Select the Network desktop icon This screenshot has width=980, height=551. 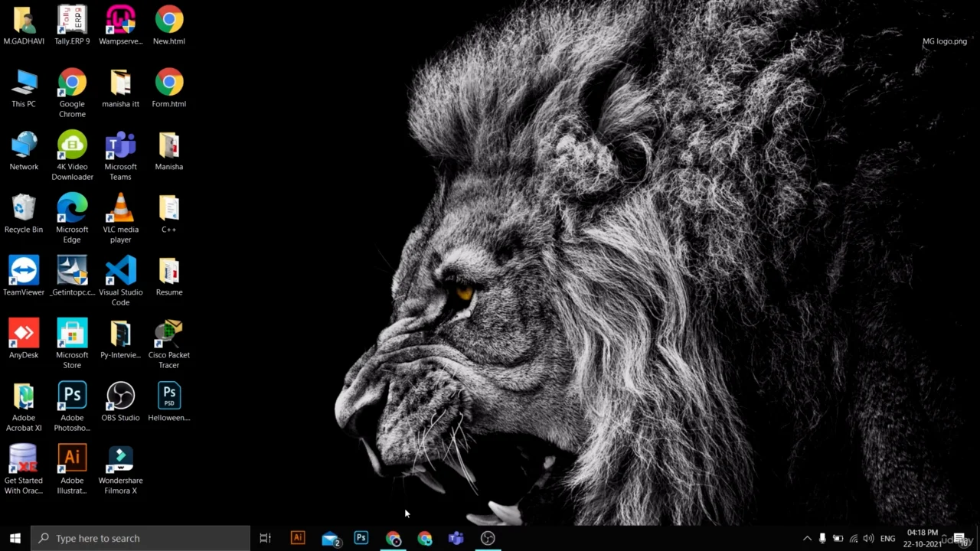point(24,151)
